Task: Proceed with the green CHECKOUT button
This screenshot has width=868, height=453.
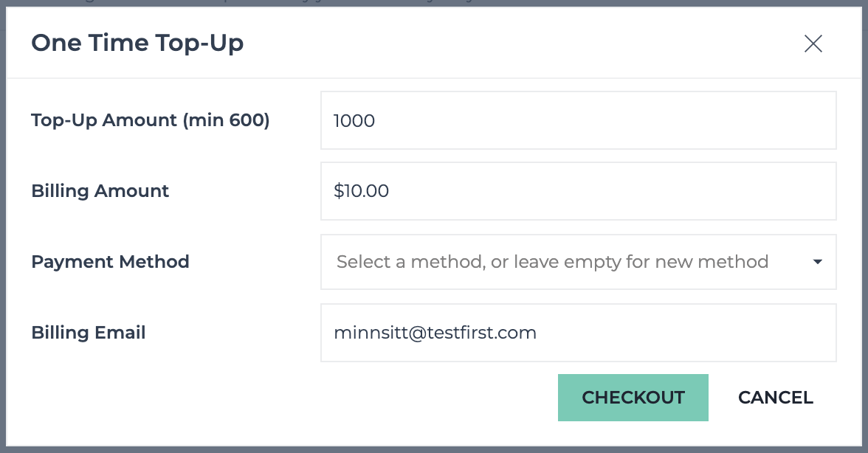Action: tap(633, 397)
